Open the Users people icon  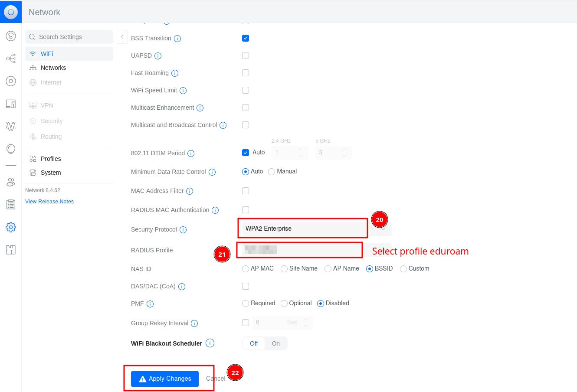point(11,182)
